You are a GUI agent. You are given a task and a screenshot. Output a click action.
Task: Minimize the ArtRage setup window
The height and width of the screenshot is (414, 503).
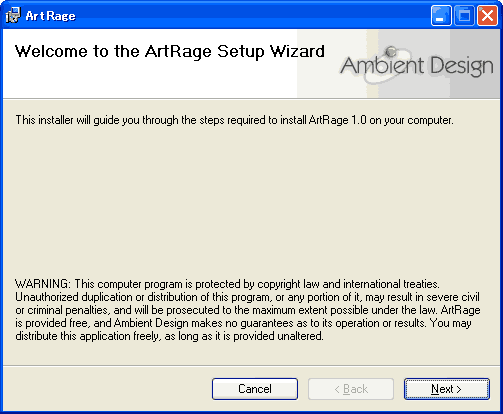pyautogui.click(x=441, y=15)
